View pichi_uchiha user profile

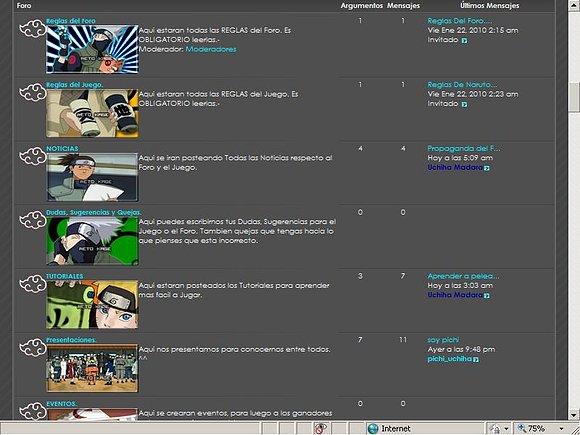450,359
